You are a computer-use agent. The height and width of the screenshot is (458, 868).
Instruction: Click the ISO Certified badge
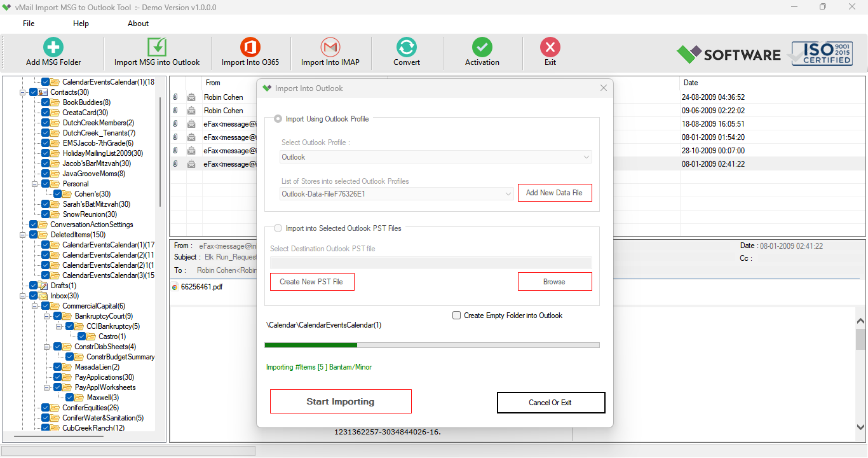822,53
